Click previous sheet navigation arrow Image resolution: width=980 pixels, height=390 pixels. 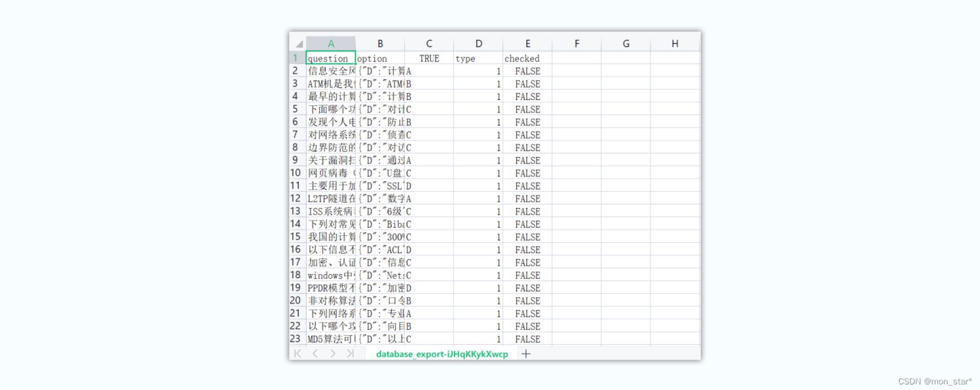click(315, 354)
